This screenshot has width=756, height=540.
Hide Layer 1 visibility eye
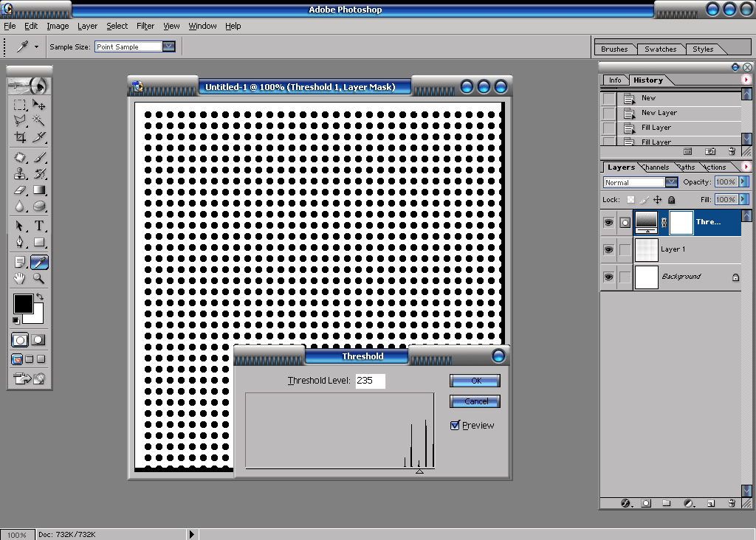pos(608,249)
